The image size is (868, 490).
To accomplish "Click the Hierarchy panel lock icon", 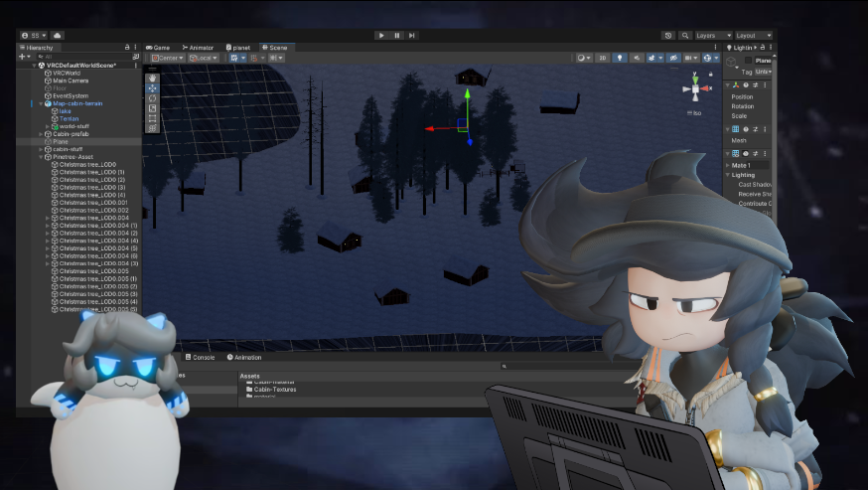I will point(127,47).
